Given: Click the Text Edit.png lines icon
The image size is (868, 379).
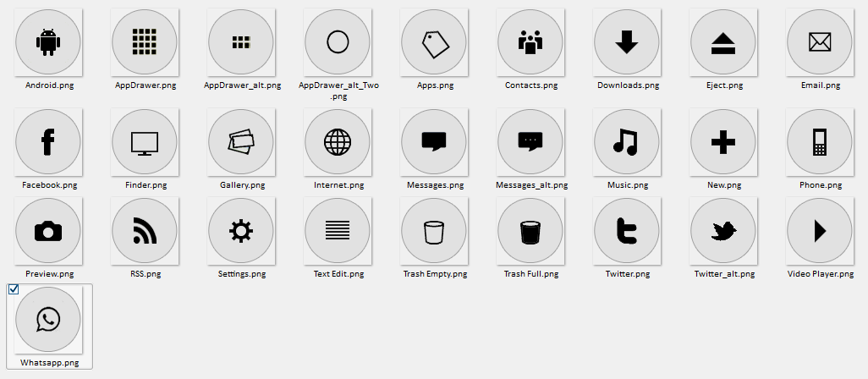Looking at the screenshot, I should 337,231.
